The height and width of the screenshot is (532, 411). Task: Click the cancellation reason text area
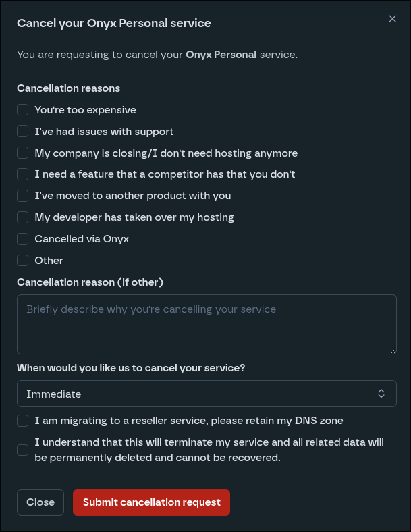(207, 324)
